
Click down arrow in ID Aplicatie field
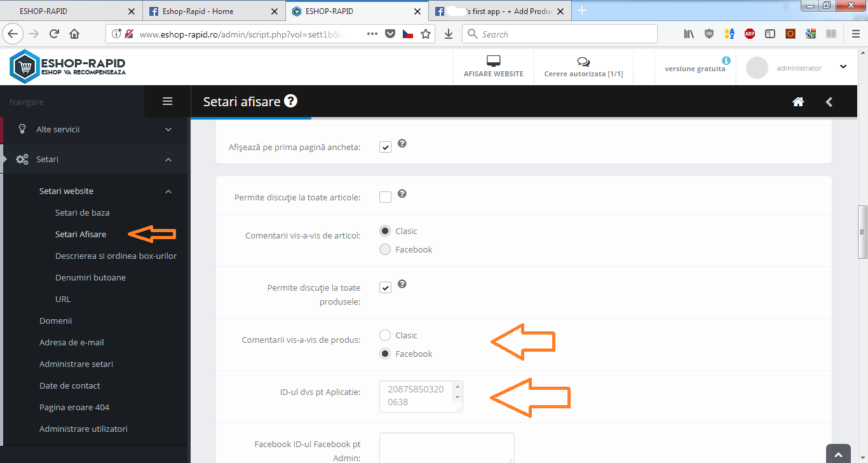pos(458,397)
